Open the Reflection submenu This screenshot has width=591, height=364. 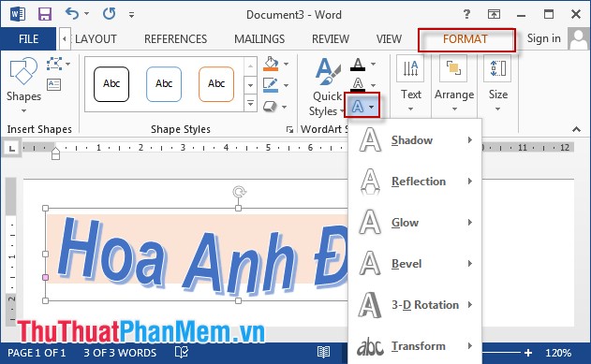415,181
